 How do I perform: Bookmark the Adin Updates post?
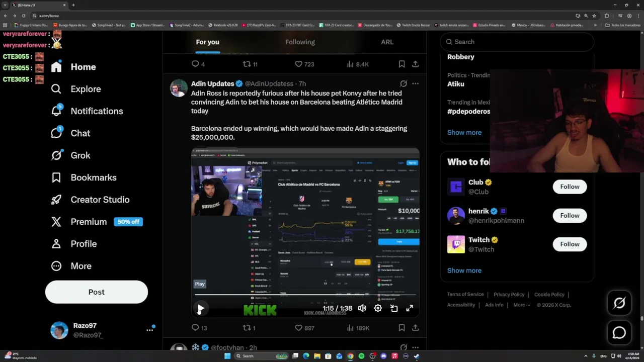tap(401, 328)
